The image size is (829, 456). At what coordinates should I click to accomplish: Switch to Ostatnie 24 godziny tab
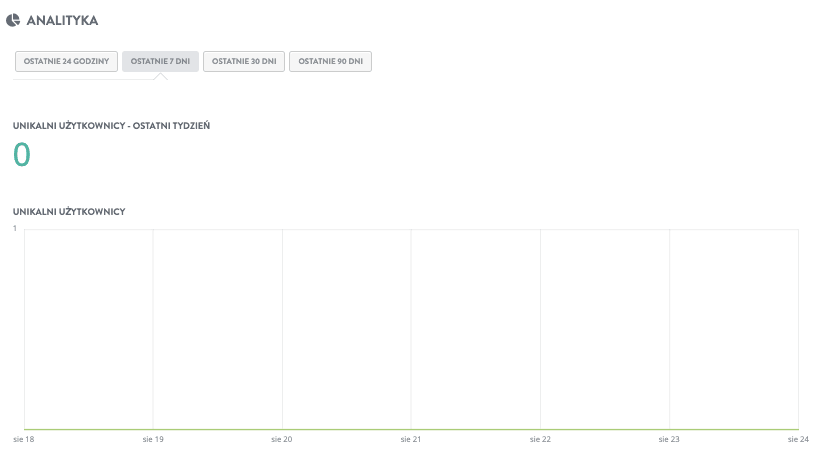(x=66, y=61)
